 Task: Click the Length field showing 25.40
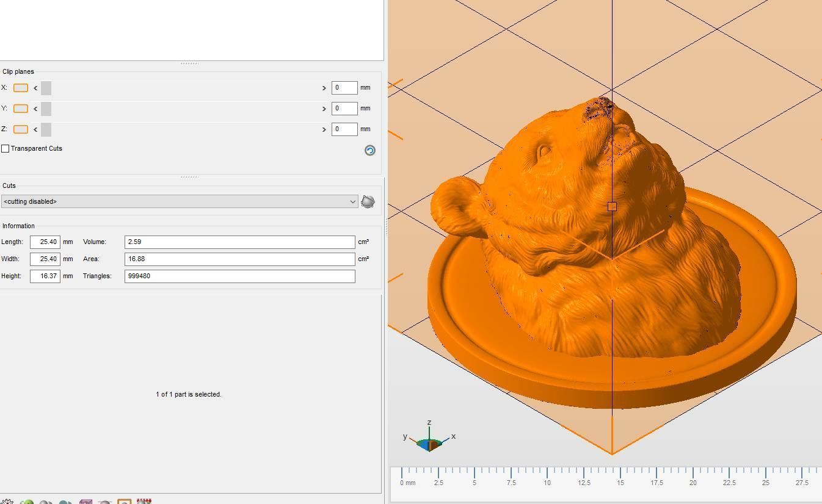pyautogui.click(x=45, y=242)
